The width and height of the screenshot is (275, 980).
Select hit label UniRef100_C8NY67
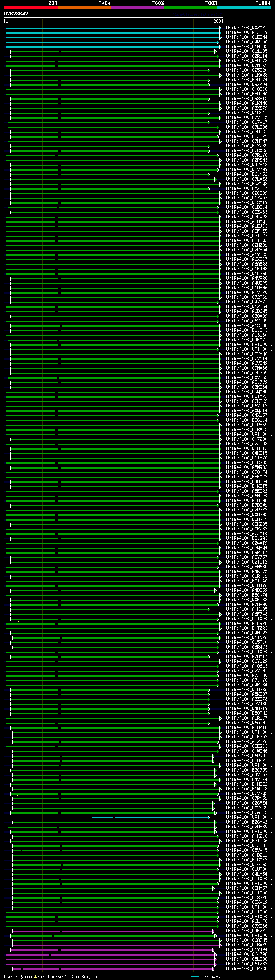tap(247, 888)
